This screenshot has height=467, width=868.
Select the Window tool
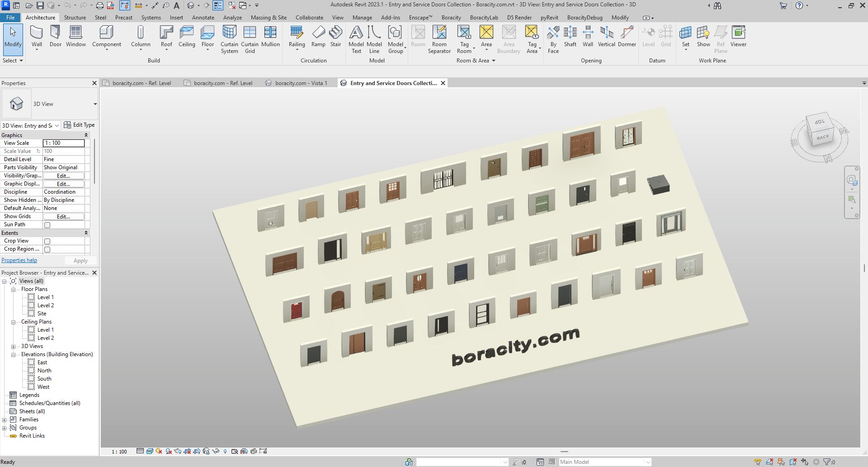point(75,37)
